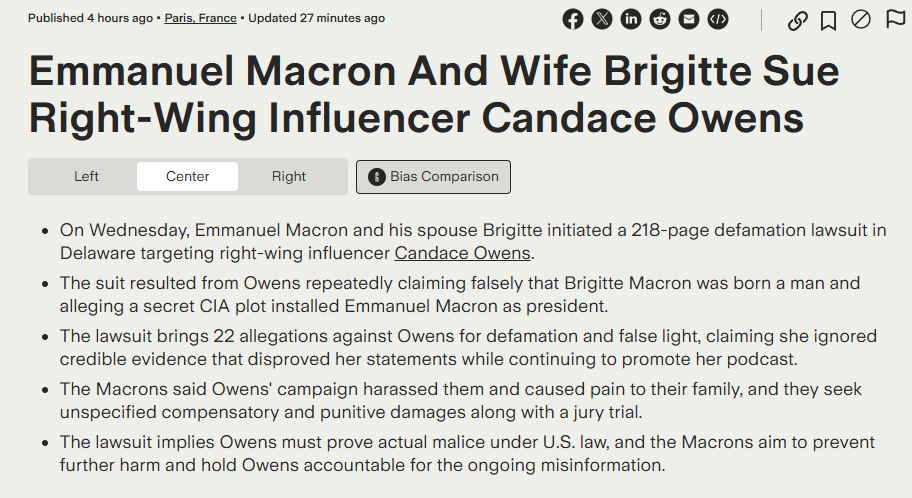Share the article on Facebook
The image size is (912, 498).
pos(572,20)
